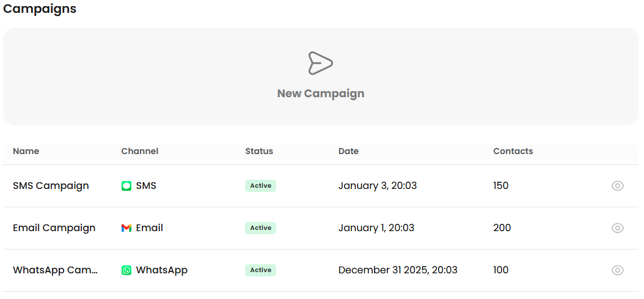Sort campaigns by Date column header

coord(348,151)
